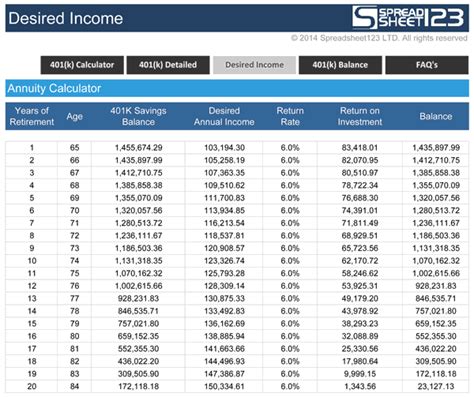Click desired income 116,213.54
This screenshot has height=397, width=474.
tap(224, 223)
